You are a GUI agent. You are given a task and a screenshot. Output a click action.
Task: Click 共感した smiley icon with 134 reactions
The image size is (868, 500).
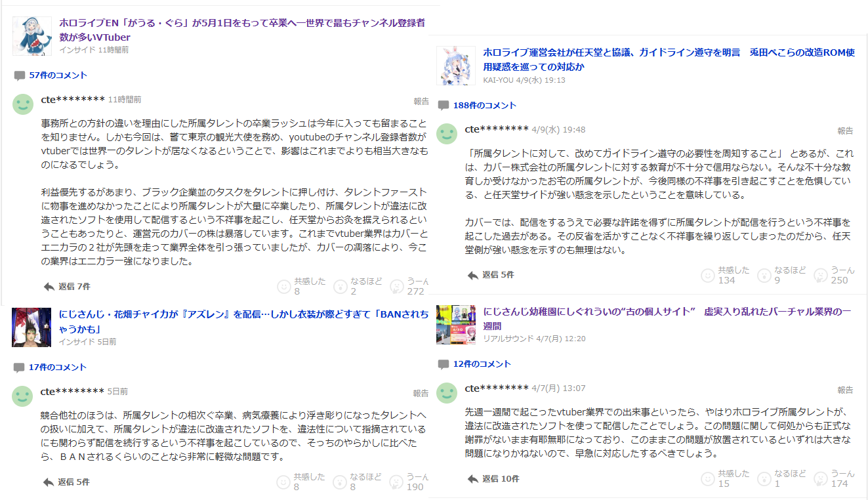click(x=708, y=276)
